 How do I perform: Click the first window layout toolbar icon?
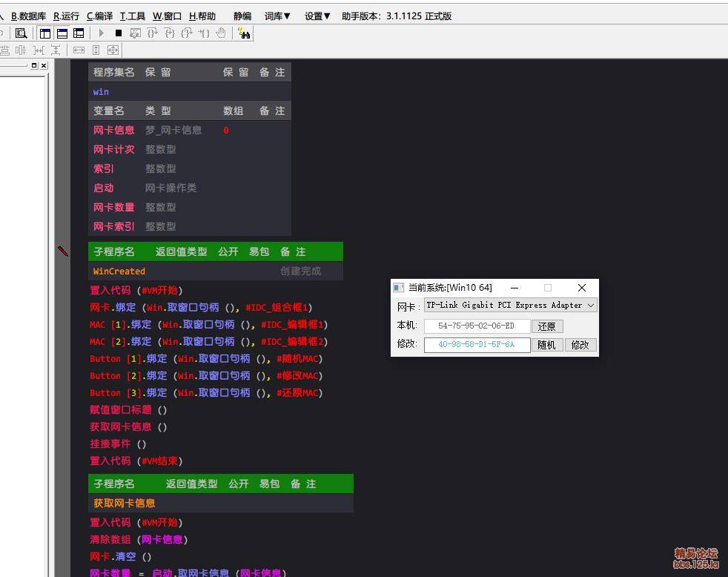click(45, 33)
